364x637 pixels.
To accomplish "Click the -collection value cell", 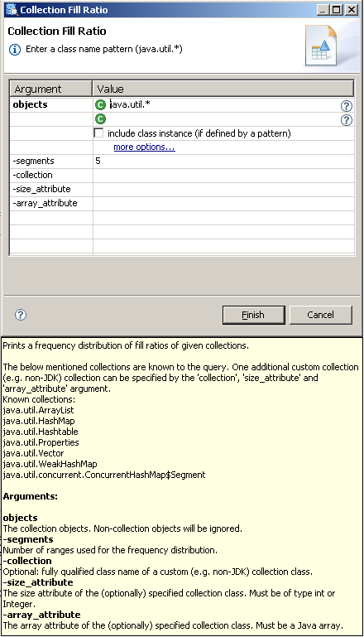I will click(x=223, y=175).
